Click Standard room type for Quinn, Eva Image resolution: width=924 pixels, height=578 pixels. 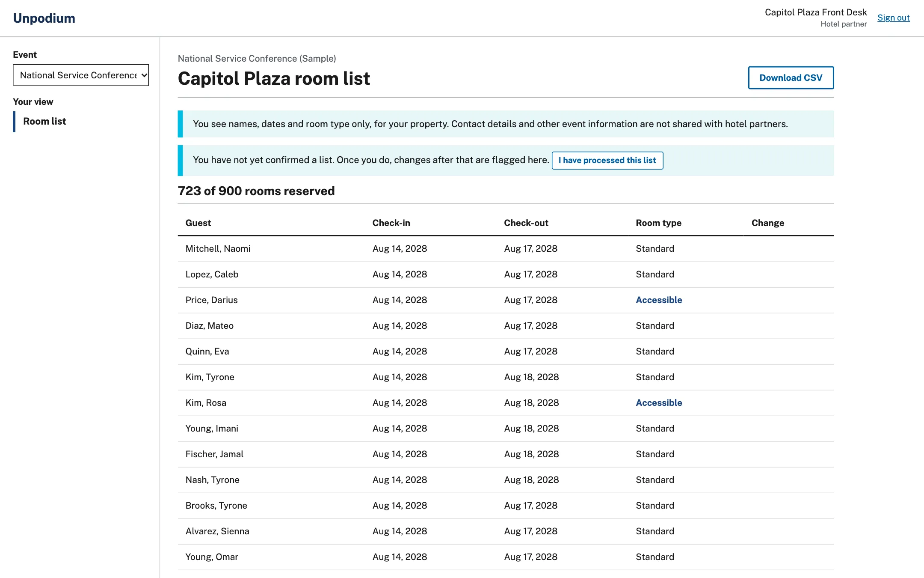pos(655,352)
